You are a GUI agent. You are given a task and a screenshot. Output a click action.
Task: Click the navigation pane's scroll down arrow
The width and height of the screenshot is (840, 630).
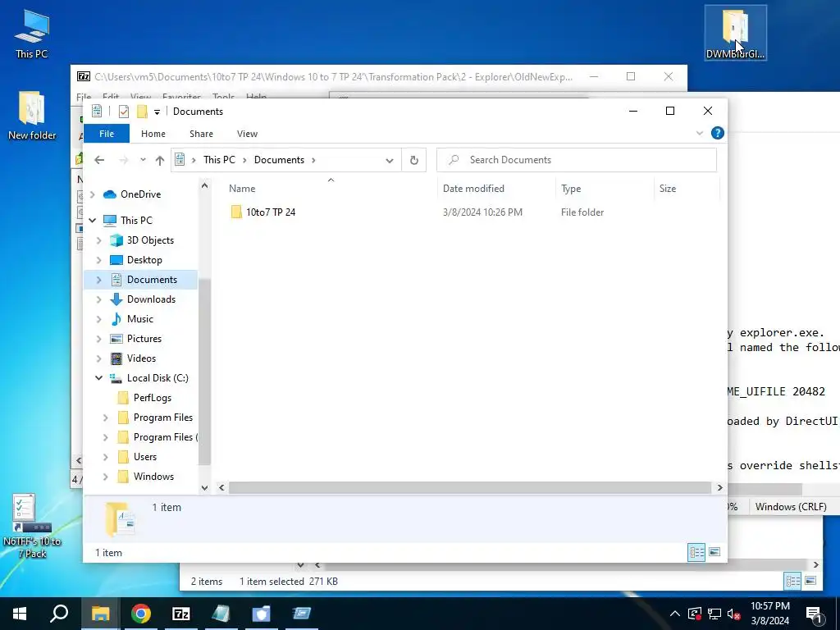tap(204, 487)
